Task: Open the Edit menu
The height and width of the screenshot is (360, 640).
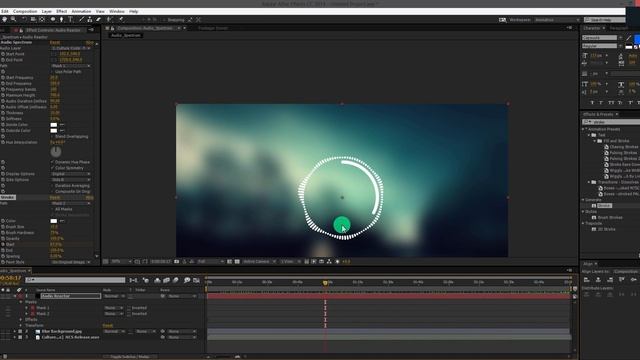Action: pos(4,11)
